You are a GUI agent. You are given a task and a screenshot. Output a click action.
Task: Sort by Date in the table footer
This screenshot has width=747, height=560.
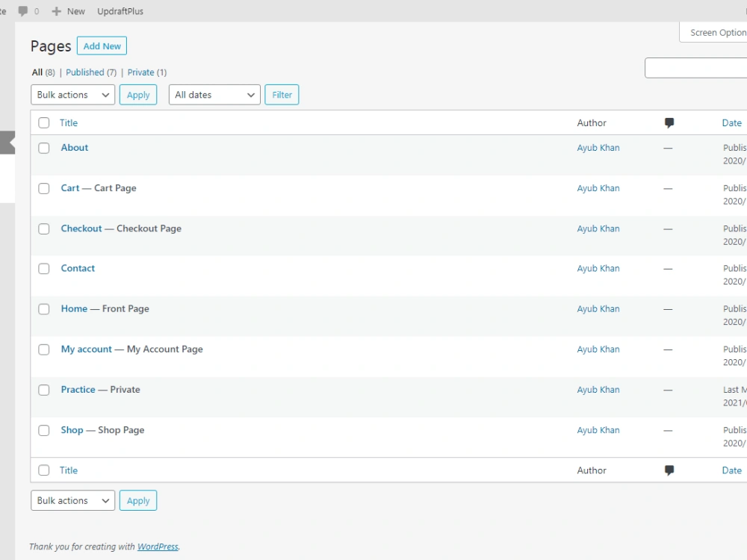click(x=732, y=470)
